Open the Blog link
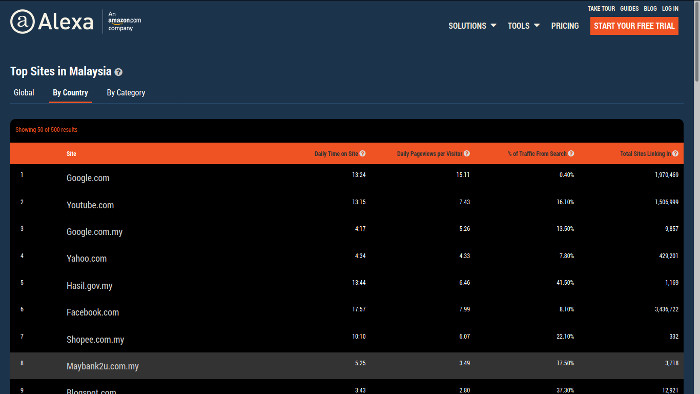 [x=650, y=8]
